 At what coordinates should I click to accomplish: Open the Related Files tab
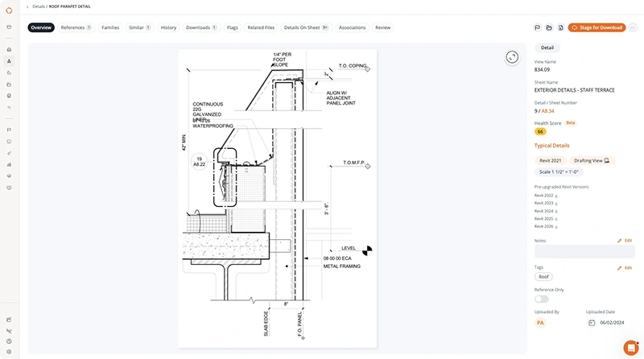[261, 27]
